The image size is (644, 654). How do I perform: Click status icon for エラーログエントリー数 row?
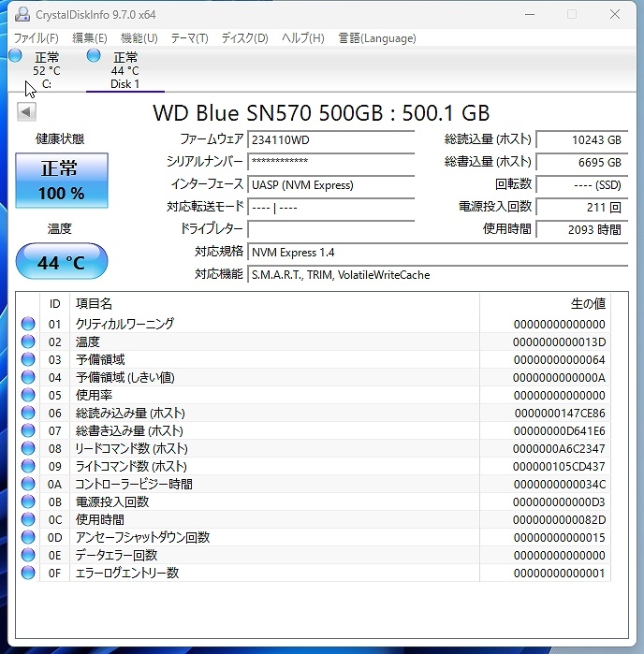tap(28, 574)
